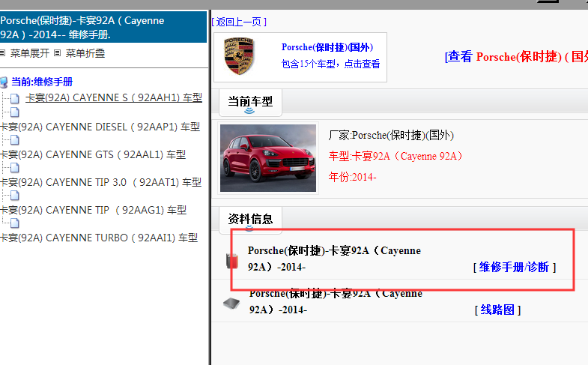Open the Porsche crest logo image

(239, 56)
